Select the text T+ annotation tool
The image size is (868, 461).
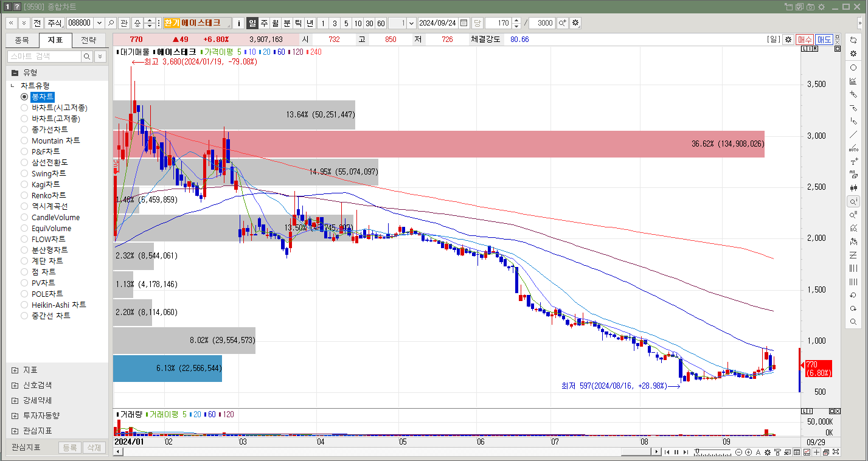pyautogui.click(x=853, y=161)
